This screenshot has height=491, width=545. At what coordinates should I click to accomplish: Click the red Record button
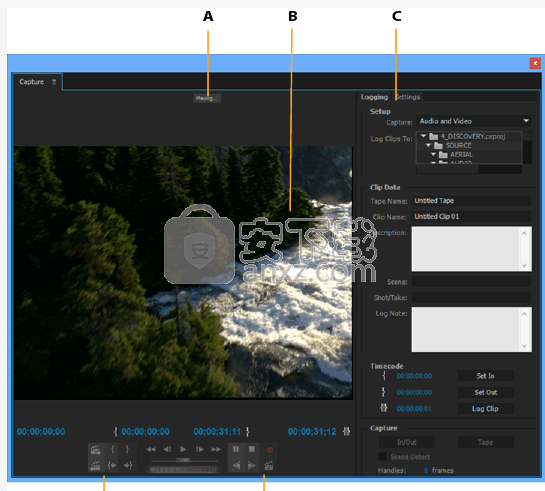(x=269, y=450)
